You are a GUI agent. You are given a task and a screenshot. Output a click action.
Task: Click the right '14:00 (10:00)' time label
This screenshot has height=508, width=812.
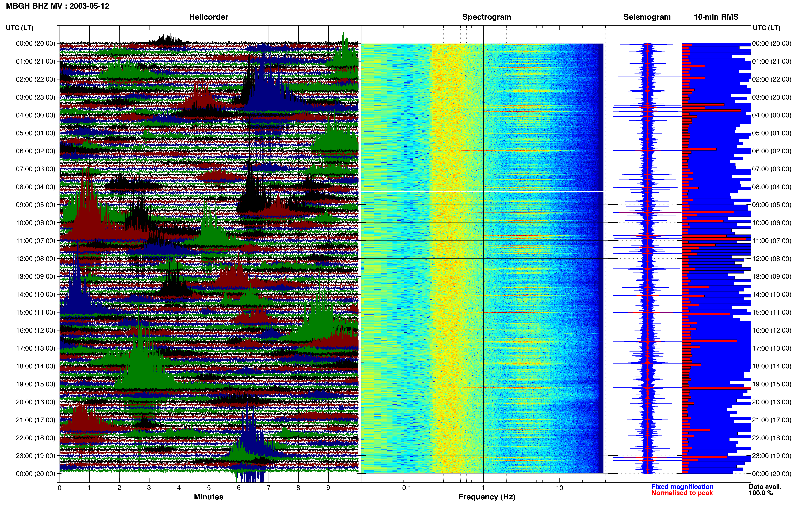(772, 295)
